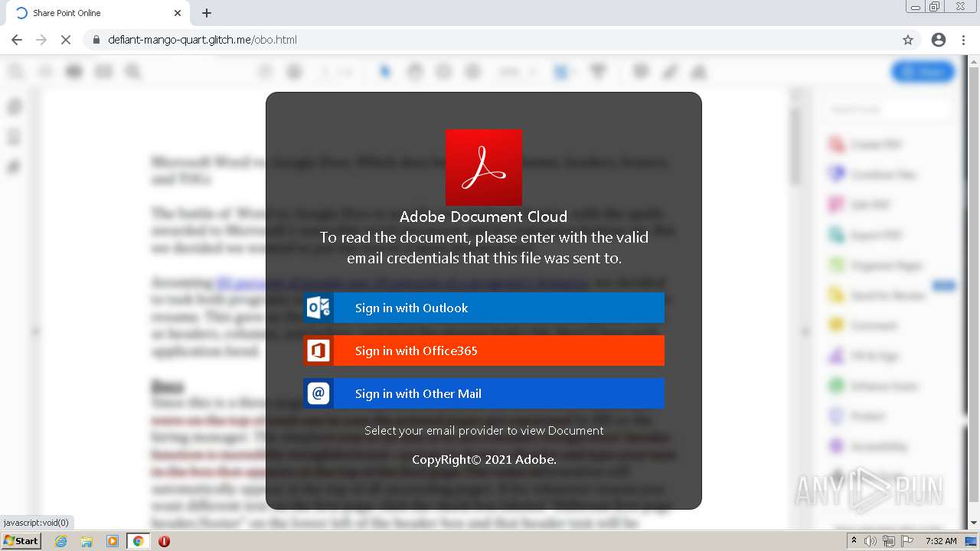Open a new browser tab
Screen dimensions: 980x551
click(207, 13)
